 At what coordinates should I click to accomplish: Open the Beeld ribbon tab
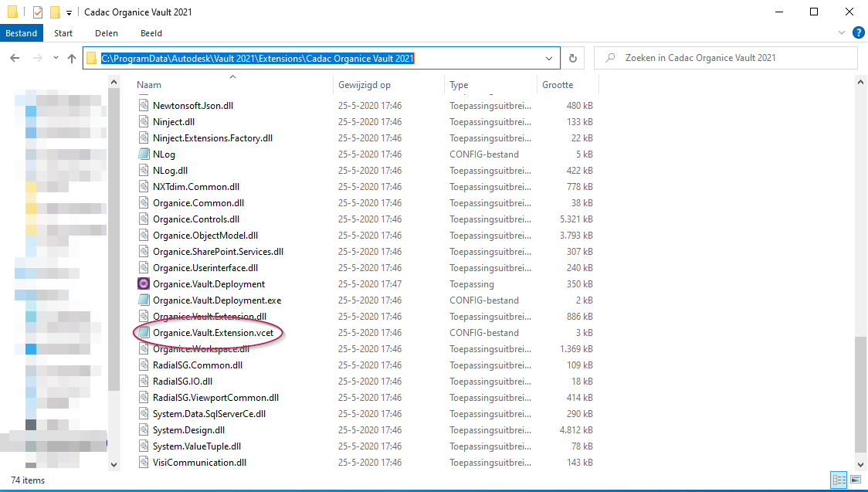point(151,33)
